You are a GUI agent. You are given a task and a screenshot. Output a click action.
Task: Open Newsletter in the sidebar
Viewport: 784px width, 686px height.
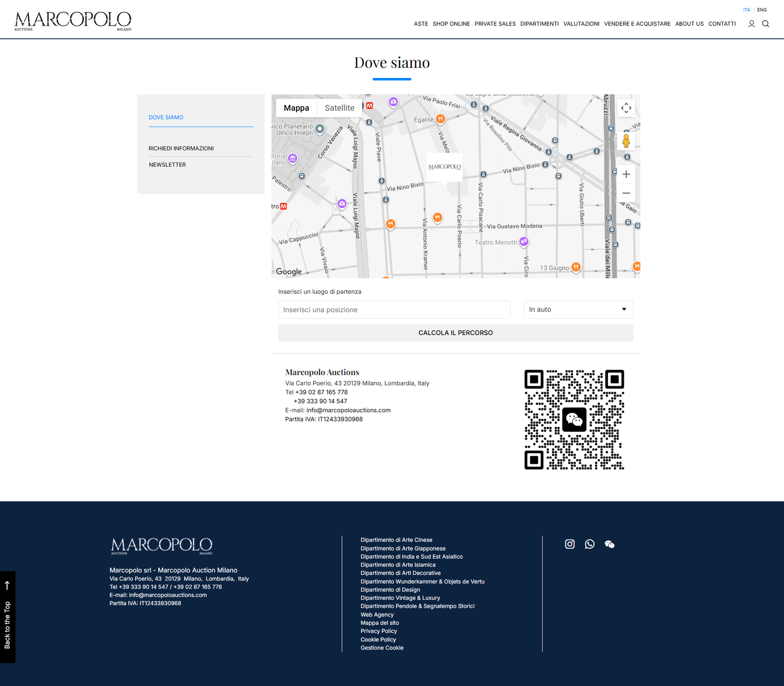168,165
